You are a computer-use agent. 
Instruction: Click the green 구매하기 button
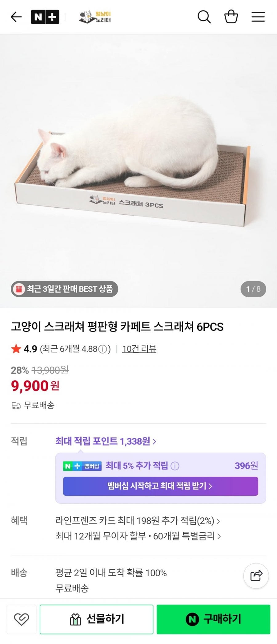tap(214, 619)
